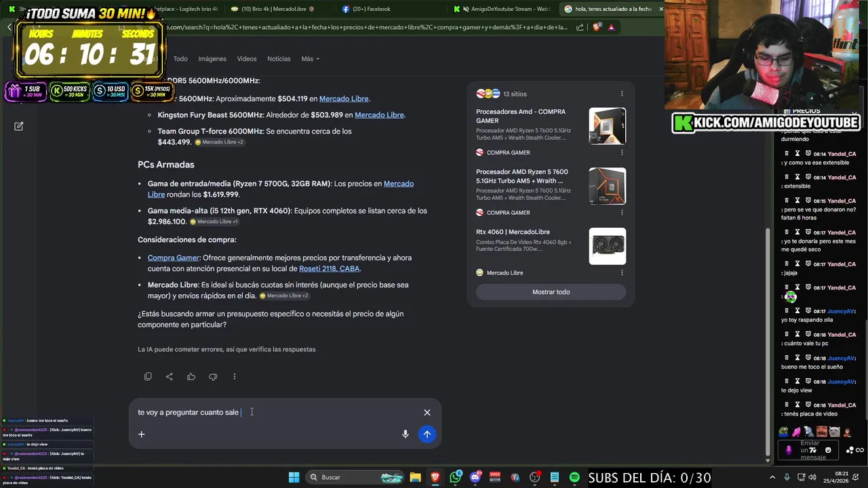Pick the cat emote in Kick chat

834,431
